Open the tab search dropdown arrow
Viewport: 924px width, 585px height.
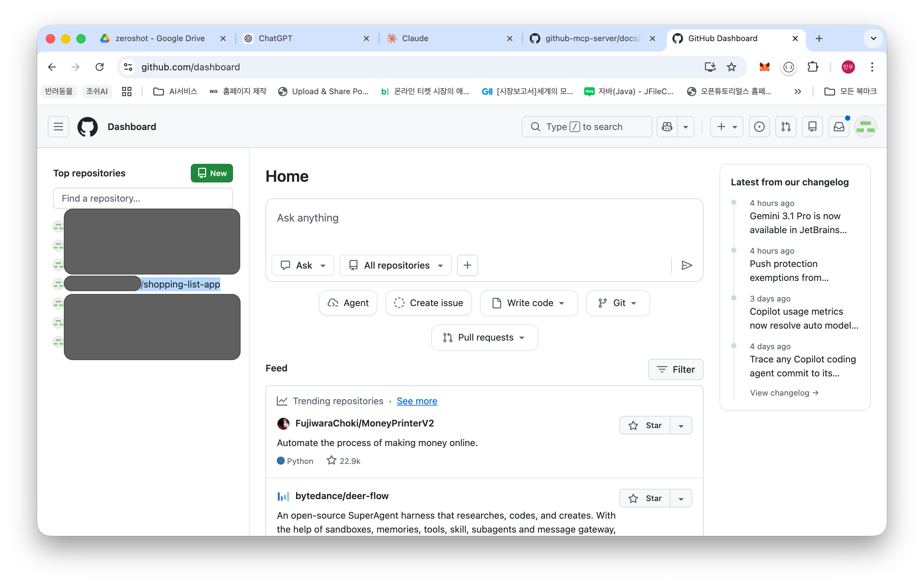(x=873, y=38)
